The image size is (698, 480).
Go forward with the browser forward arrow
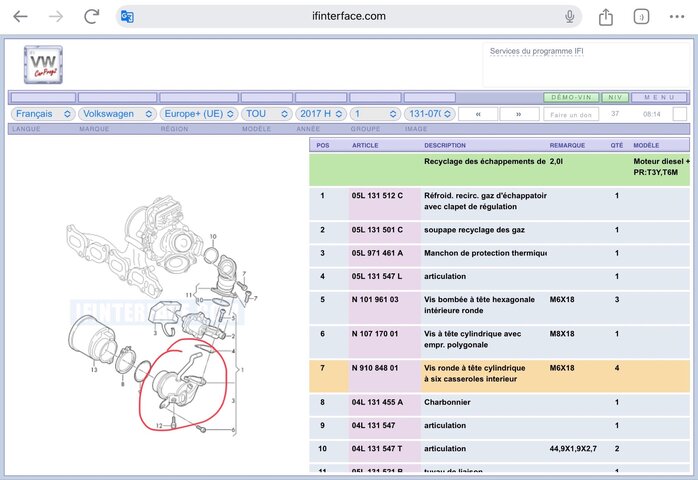click(56, 17)
